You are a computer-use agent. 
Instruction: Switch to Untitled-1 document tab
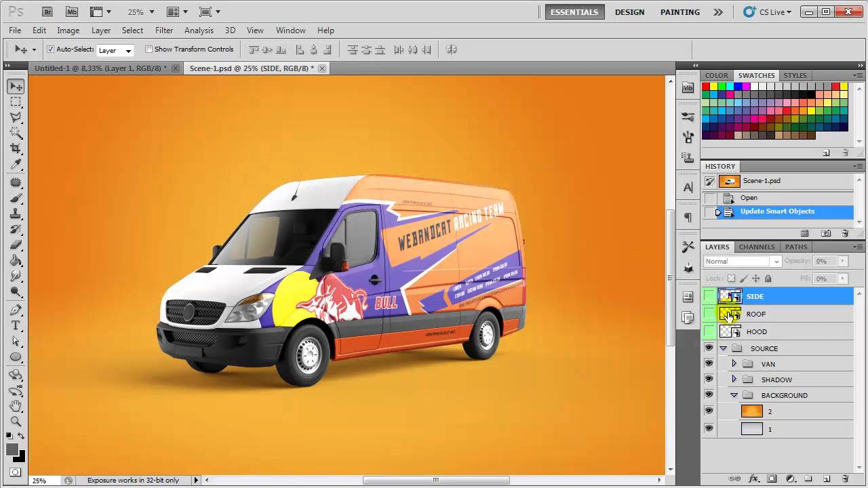[100, 68]
